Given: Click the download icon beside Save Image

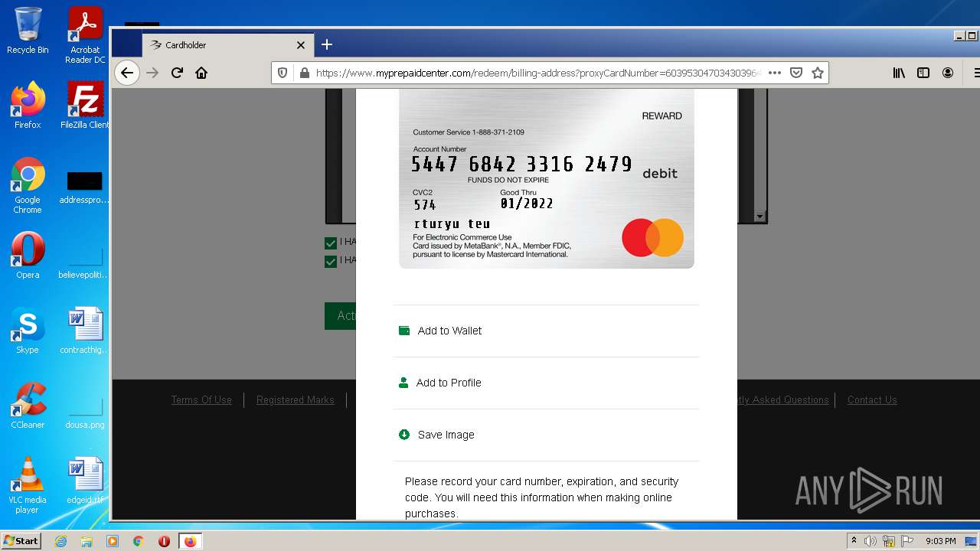Looking at the screenshot, I should (x=404, y=435).
